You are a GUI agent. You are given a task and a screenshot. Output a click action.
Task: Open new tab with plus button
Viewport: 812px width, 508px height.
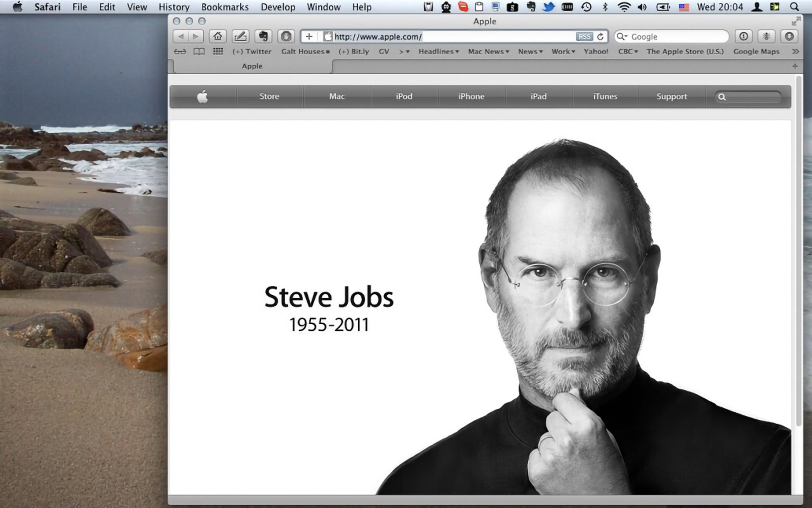[x=795, y=66]
